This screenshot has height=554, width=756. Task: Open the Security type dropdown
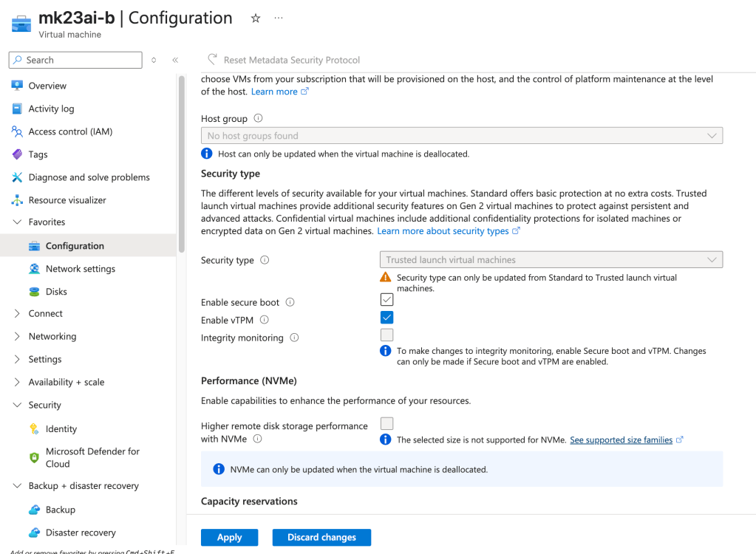point(550,260)
